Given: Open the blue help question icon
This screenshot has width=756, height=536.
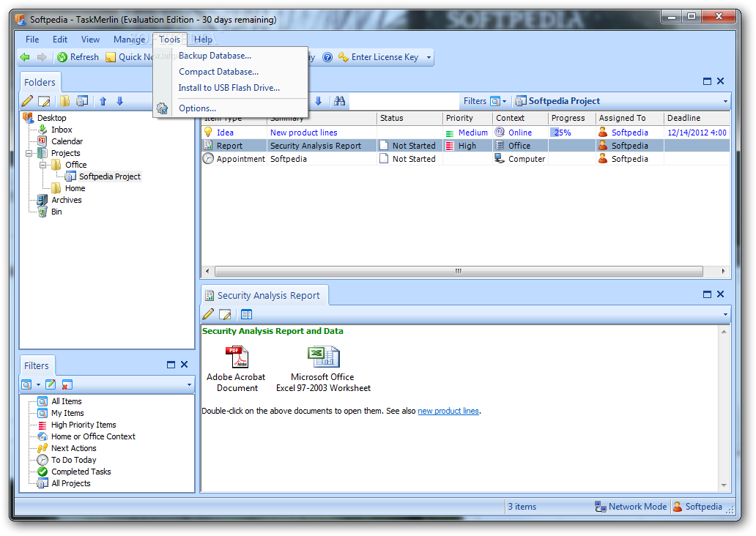Looking at the screenshot, I should pos(327,57).
